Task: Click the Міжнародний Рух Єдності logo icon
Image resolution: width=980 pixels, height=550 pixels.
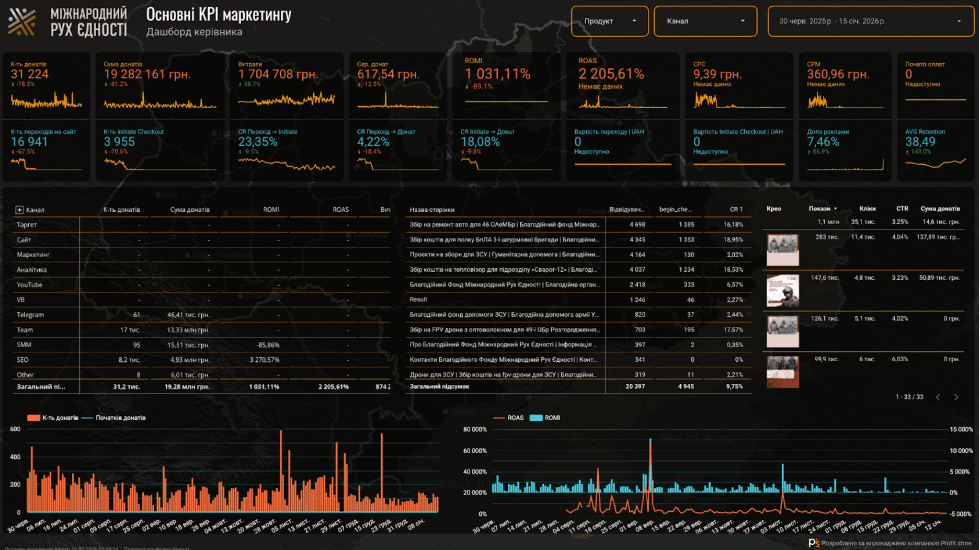Action: pos(22,21)
